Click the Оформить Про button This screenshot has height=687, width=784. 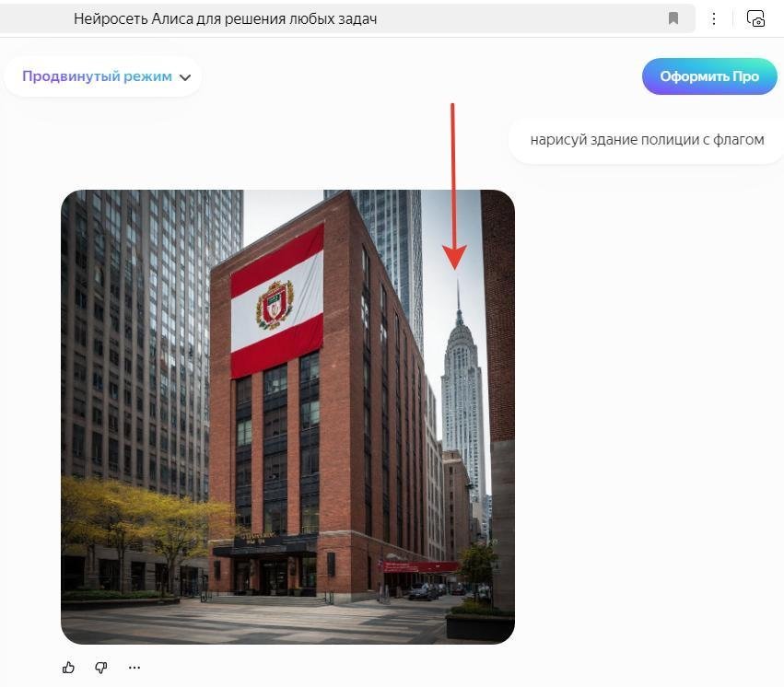(709, 76)
